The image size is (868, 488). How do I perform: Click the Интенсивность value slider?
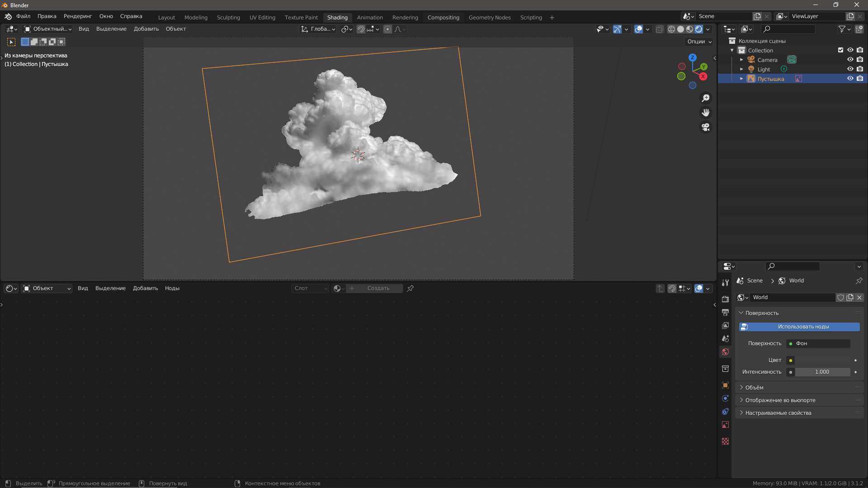(822, 372)
